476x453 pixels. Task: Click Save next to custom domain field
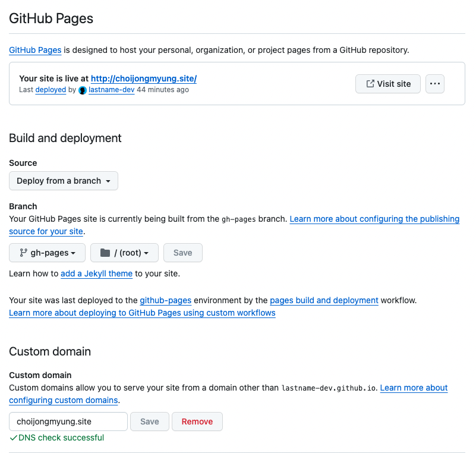[150, 421]
